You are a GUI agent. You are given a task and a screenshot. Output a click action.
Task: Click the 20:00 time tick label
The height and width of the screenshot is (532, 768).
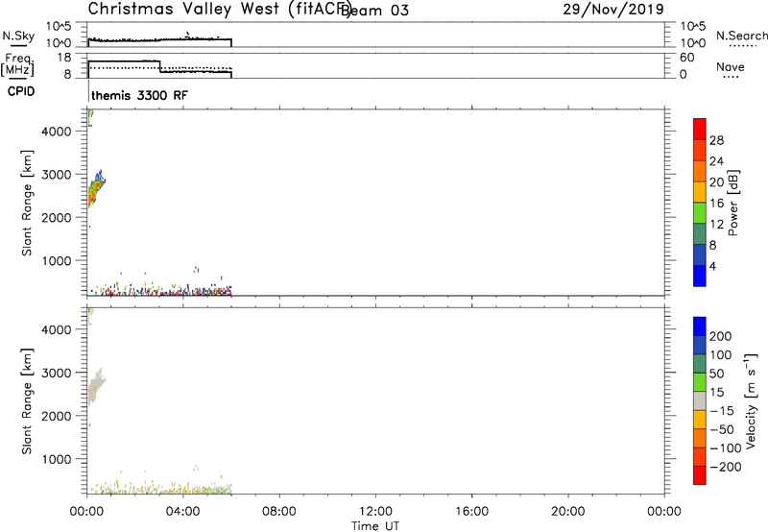click(567, 512)
